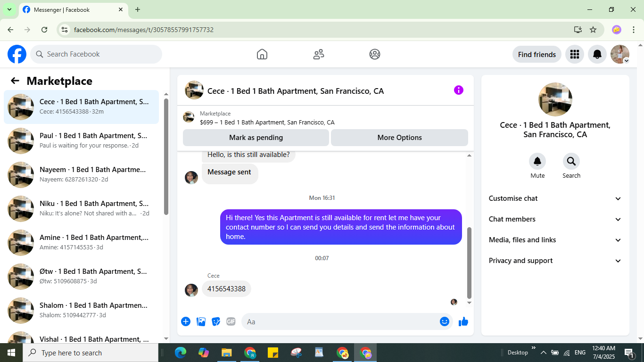Image resolution: width=644 pixels, height=362 pixels.
Task: Click Cece's message 4156543388
Action: (x=226, y=289)
